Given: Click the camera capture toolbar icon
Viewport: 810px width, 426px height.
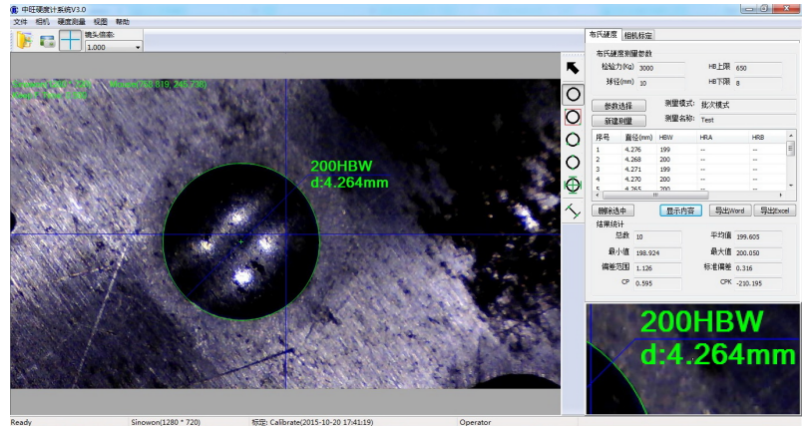Looking at the screenshot, I should pyautogui.click(x=46, y=41).
